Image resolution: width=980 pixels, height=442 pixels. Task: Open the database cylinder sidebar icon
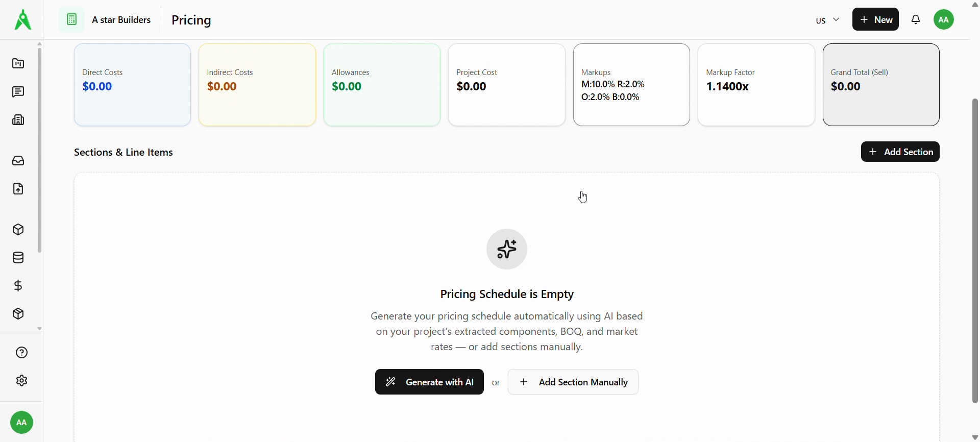coord(18,258)
